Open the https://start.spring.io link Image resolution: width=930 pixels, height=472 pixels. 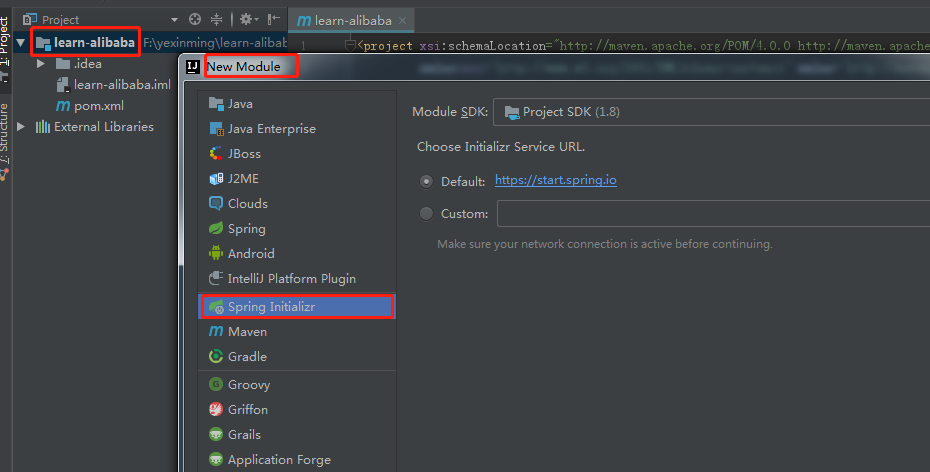[x=556, y=180]
